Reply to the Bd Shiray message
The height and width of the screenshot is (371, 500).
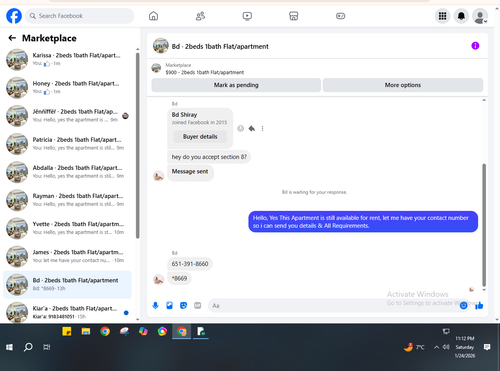pos(252,128)
